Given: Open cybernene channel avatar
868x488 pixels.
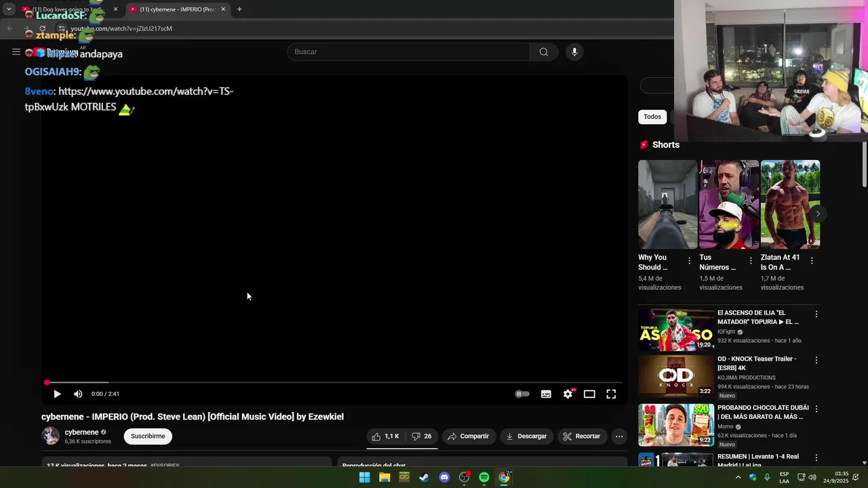Looking at the screenshot, I should coord(51,436).
